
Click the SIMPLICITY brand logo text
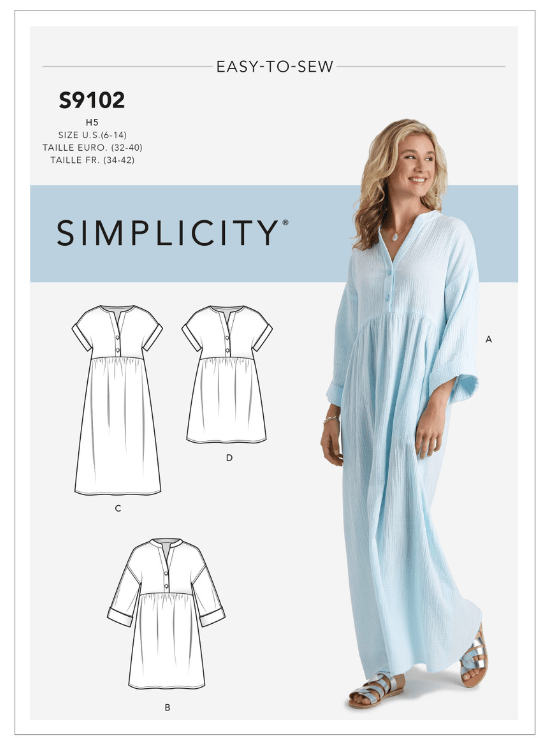[168, 233]
